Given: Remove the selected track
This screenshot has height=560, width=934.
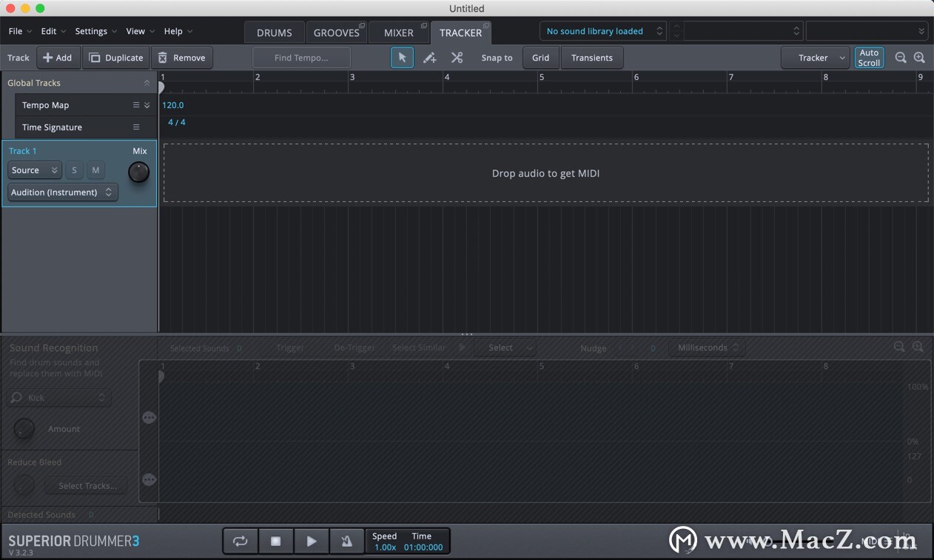Looking at the screenshot, I should 182,58.
